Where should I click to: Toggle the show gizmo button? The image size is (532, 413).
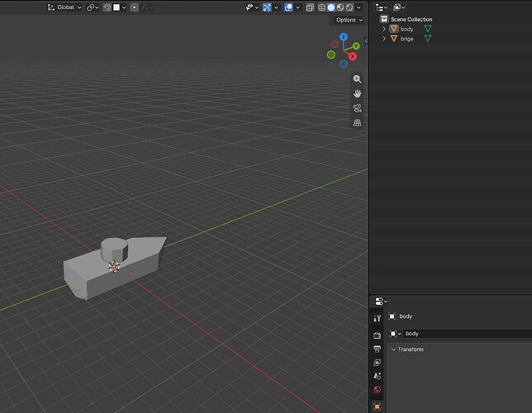pyautogui.click(x=267, y=7)
